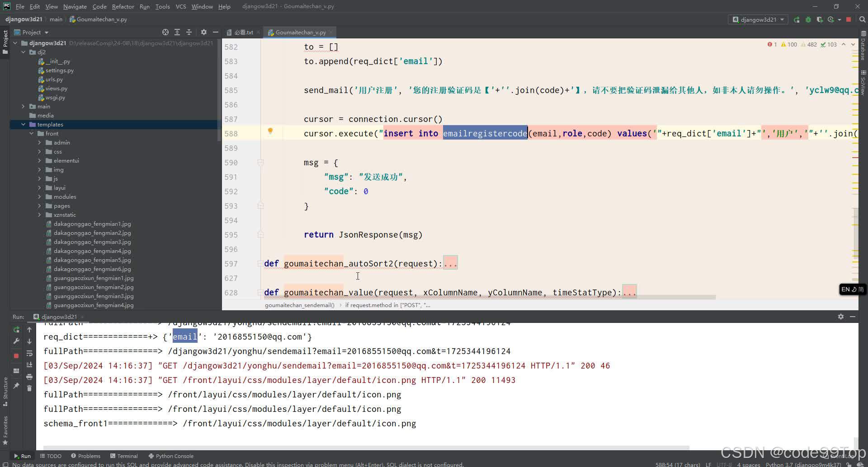Toggle soft-wrap in the Run console
Image resolution: width=868 pixels, height=467 pixels.
tap(29, 354)
